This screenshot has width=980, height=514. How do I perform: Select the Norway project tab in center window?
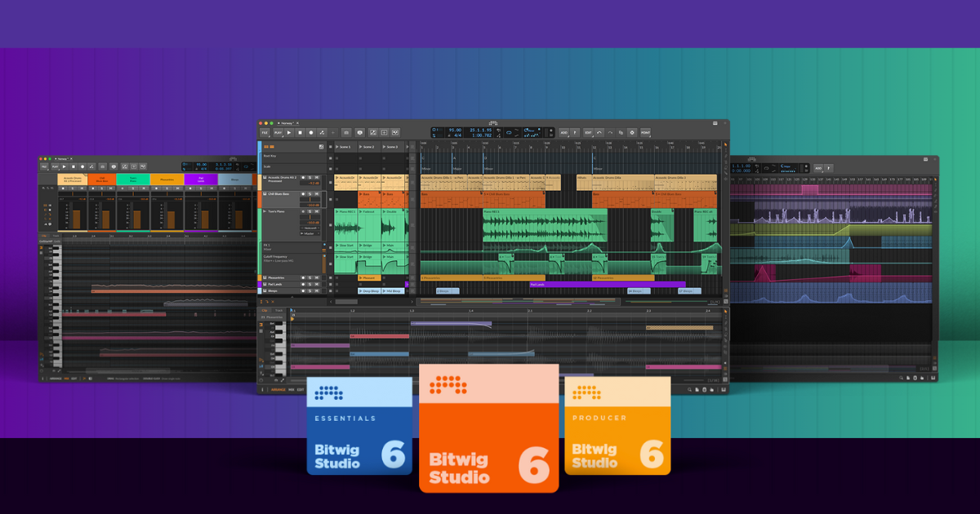(287, 122)
